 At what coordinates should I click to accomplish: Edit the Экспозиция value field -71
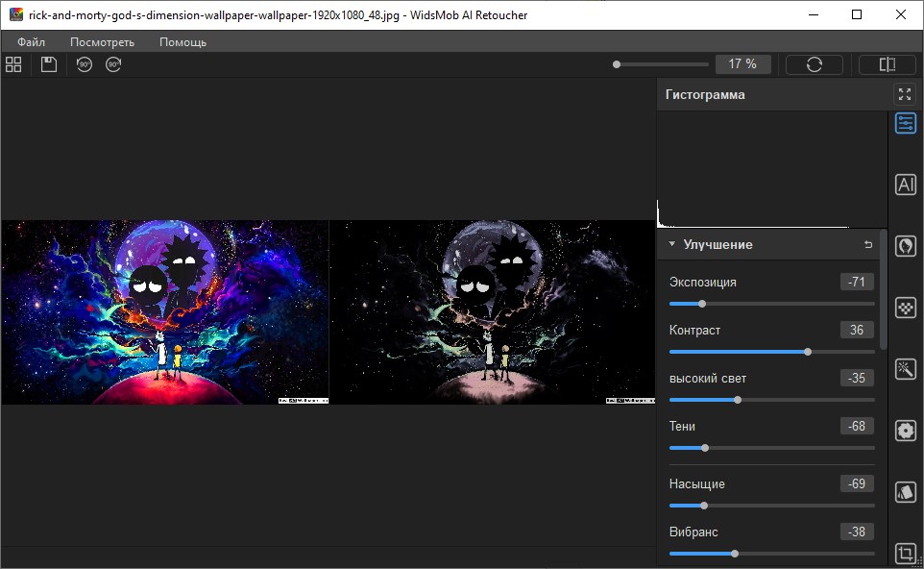(857, 282)
